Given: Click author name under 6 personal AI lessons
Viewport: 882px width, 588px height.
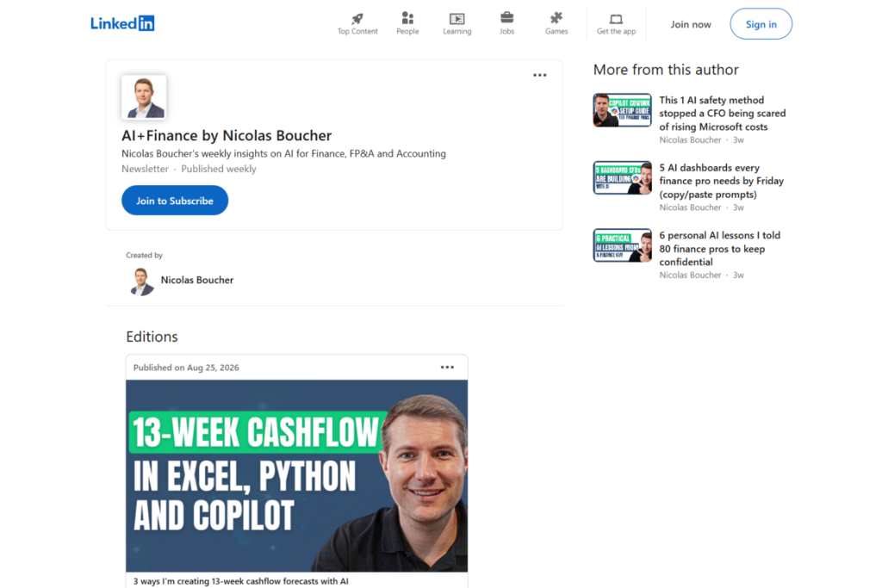Looking at the screenshot, I should (x=690, y=275).
